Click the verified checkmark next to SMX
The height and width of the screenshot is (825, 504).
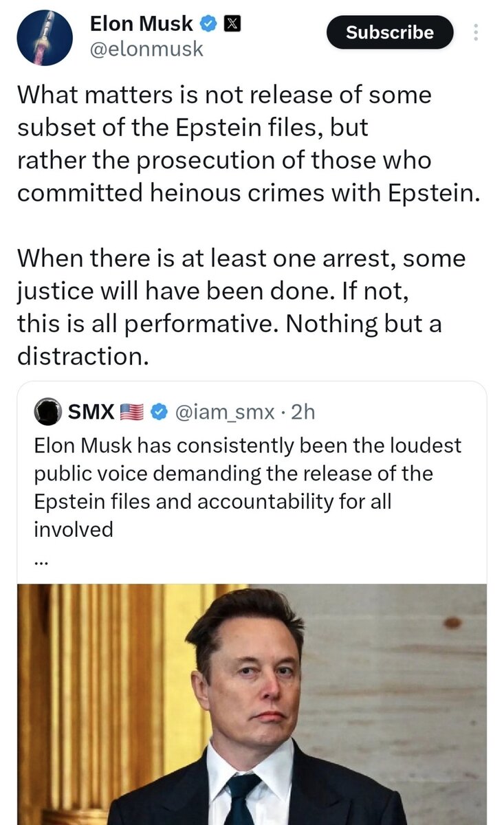[x=159, y=412]
